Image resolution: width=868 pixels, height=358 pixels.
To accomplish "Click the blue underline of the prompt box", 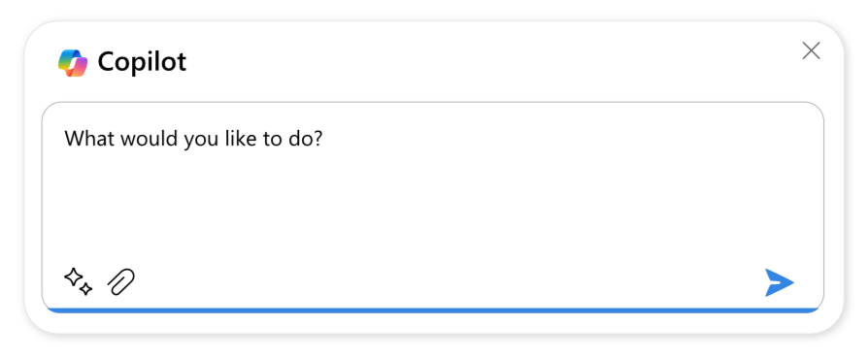I will coord(433,310).
